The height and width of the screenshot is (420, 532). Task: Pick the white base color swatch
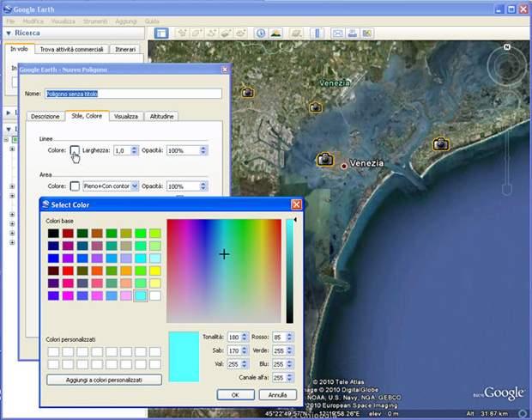tap(155, 295)
